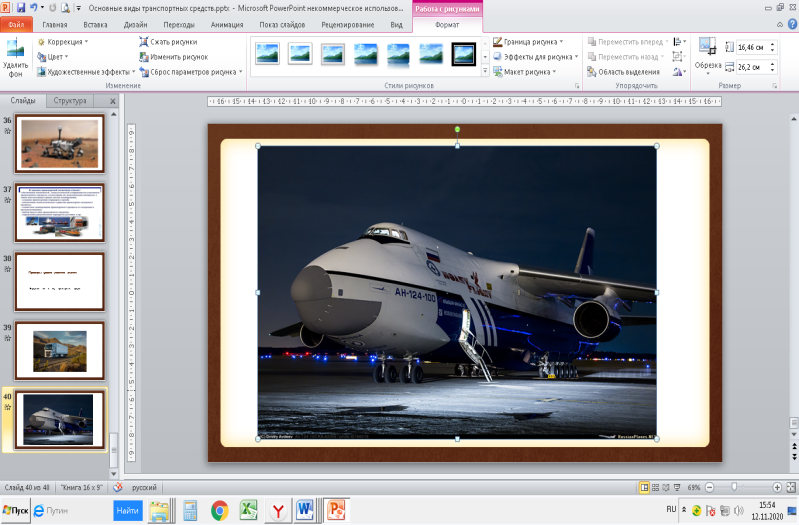Click the Group objects icon
This screenshot has width=799, height=525.
(679, 57)
